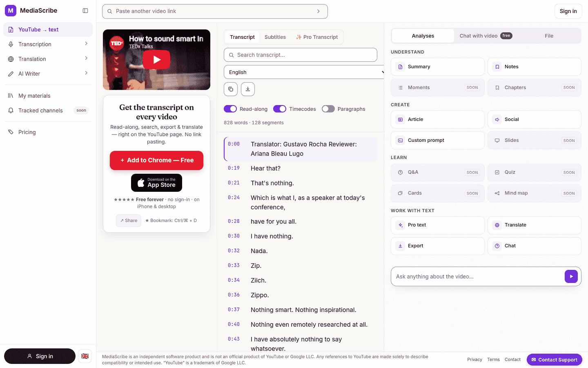Switch language with the UK flag icon
The width and height of the screenshot is (588, 368).
85,356
